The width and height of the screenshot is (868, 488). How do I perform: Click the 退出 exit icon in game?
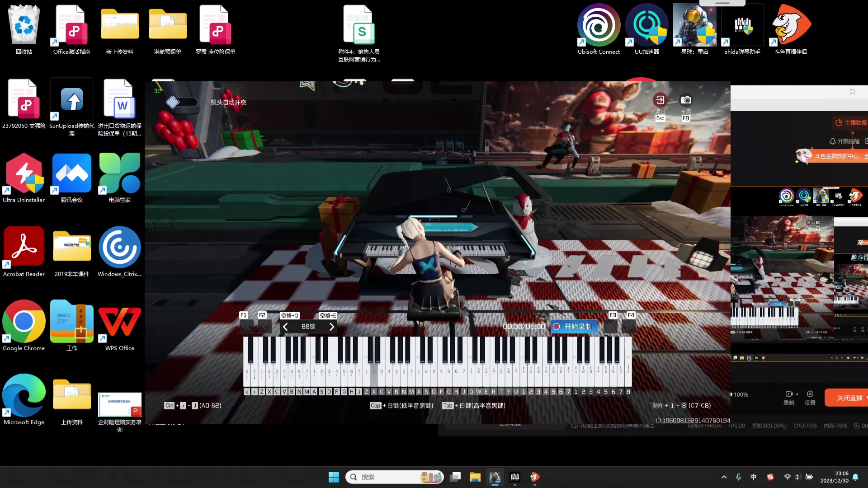660,100
